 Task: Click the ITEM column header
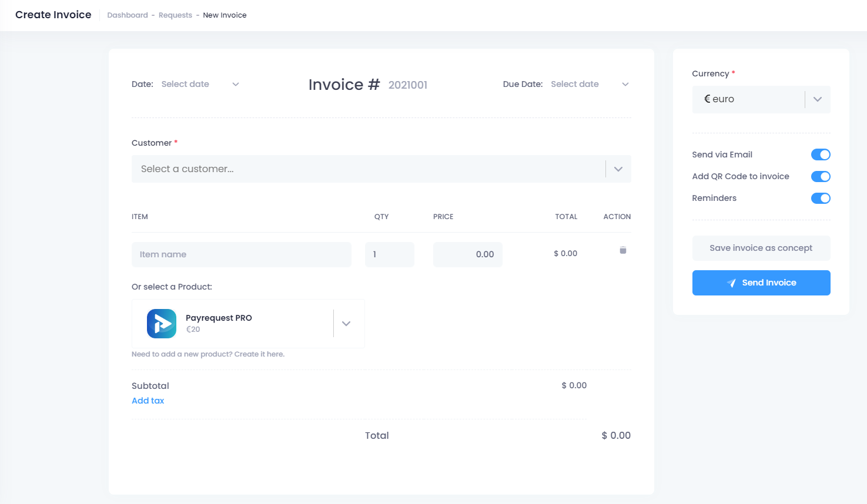[x=140, y=217]
